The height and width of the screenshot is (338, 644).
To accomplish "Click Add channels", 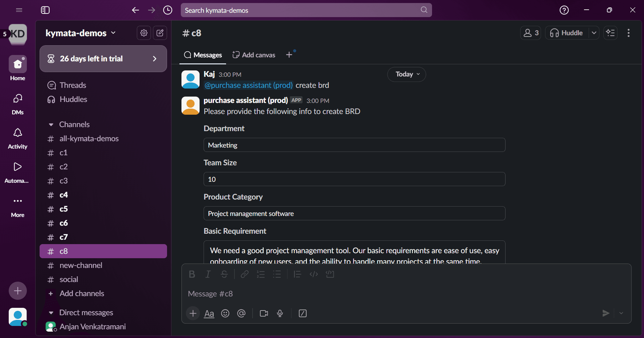I will 103,293.
